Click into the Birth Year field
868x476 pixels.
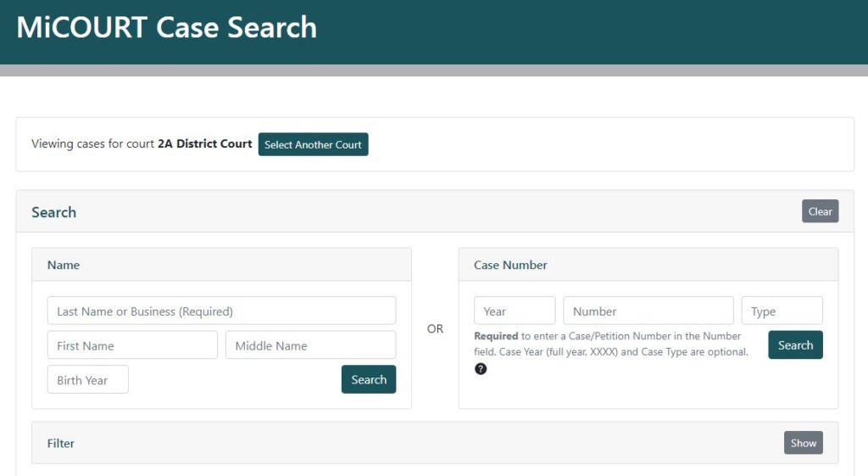[88, 379]
